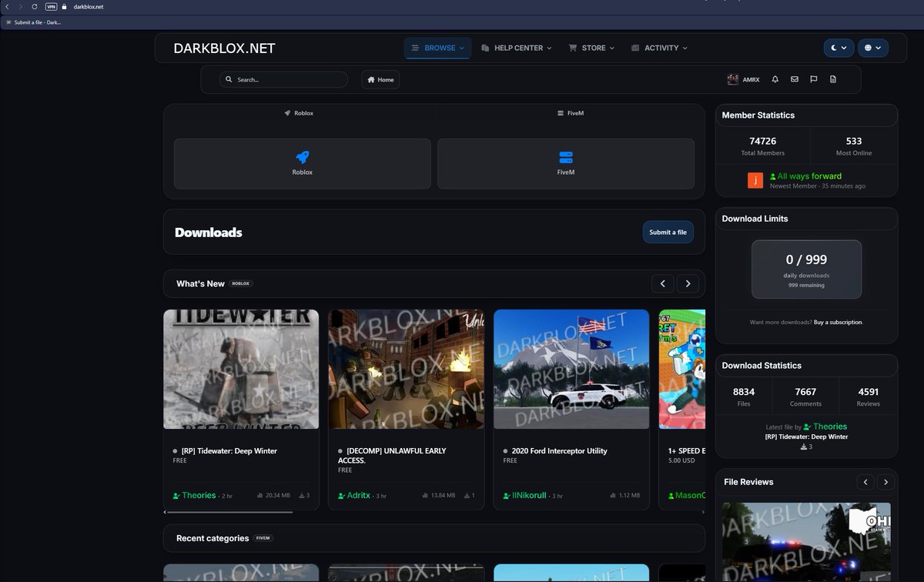Open the 2020 Ford Interceptor Utility thumbnail
Viewport: 924px width, 582px height.
(571, 370)
